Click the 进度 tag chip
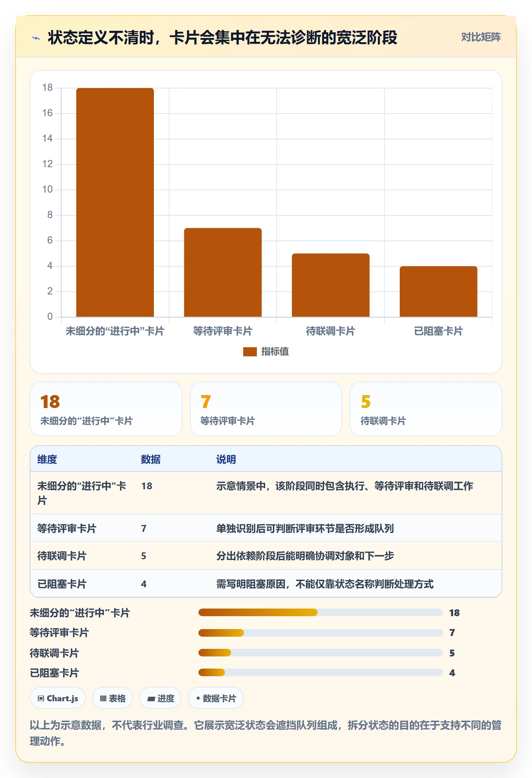This screenshot has width=532, height=778. coord(160,698)
